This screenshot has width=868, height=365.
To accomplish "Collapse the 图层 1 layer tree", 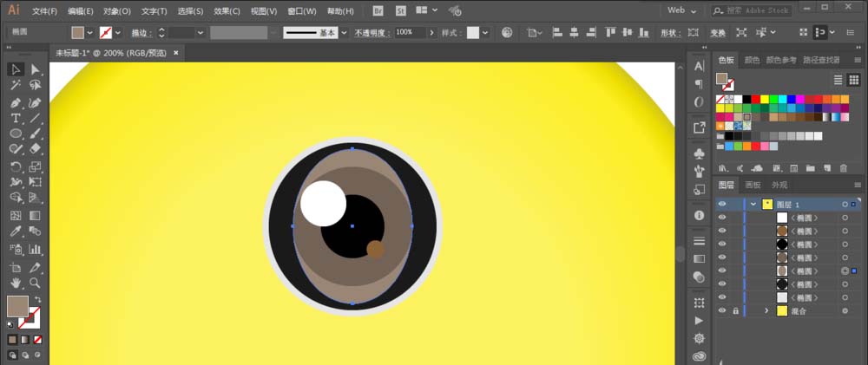I will 753,204.
